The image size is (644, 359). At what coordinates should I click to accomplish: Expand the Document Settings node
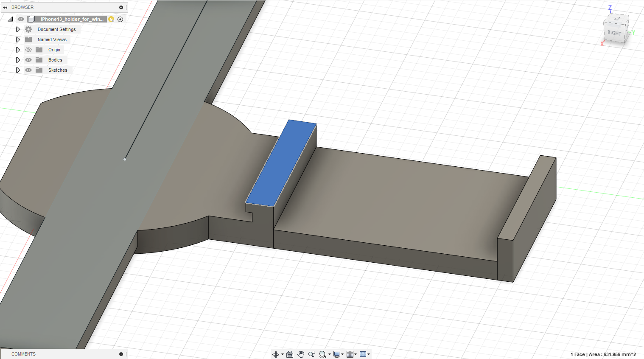pos(18,29)
